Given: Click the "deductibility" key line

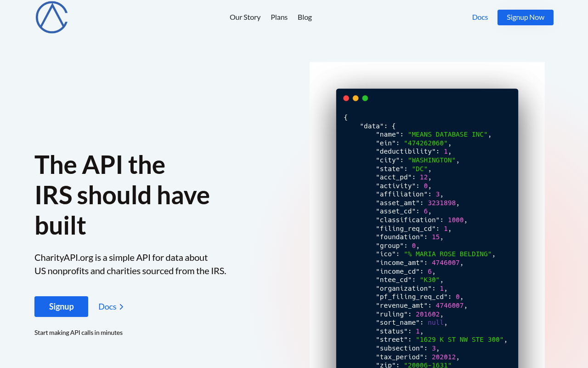Looking at the screenshot, I should tap(414, 151).
